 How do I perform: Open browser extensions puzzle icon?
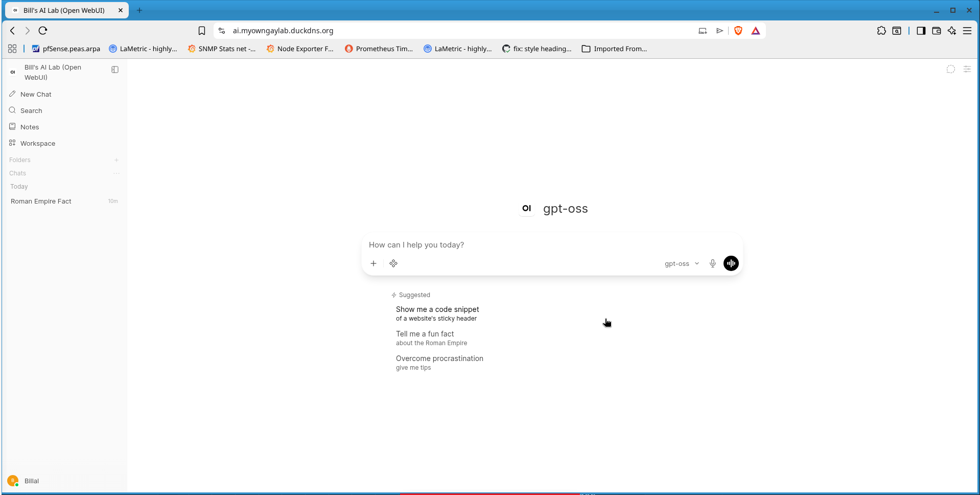click(881, 31)
